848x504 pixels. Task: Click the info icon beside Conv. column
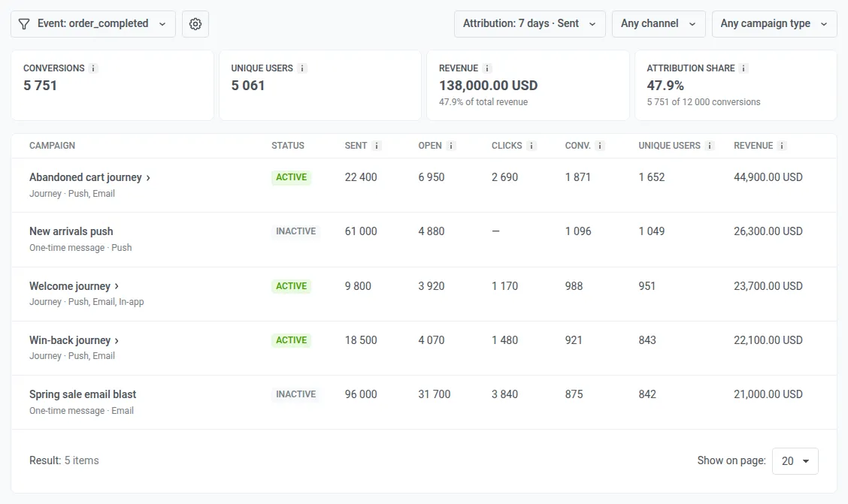pyautogui.click(x=600, y=145)
